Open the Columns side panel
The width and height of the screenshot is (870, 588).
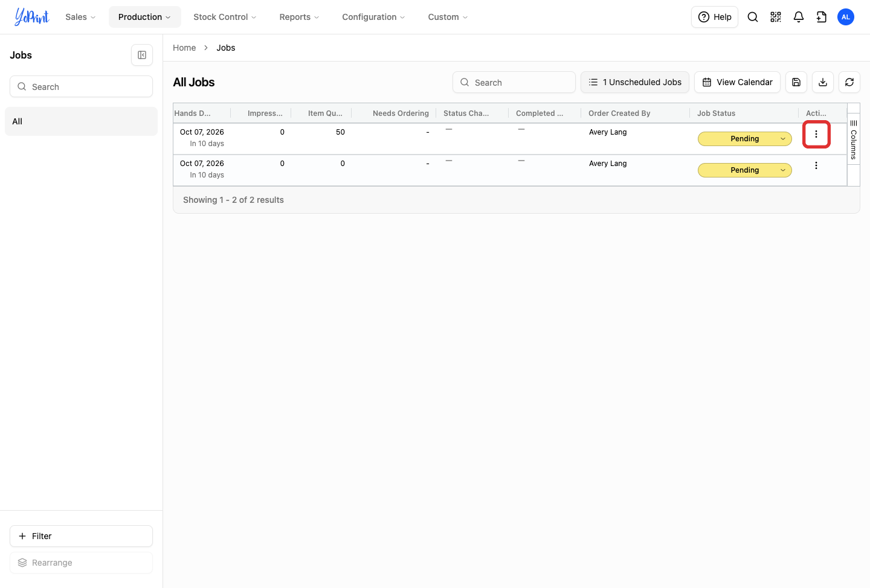click(x=854, y=139)
